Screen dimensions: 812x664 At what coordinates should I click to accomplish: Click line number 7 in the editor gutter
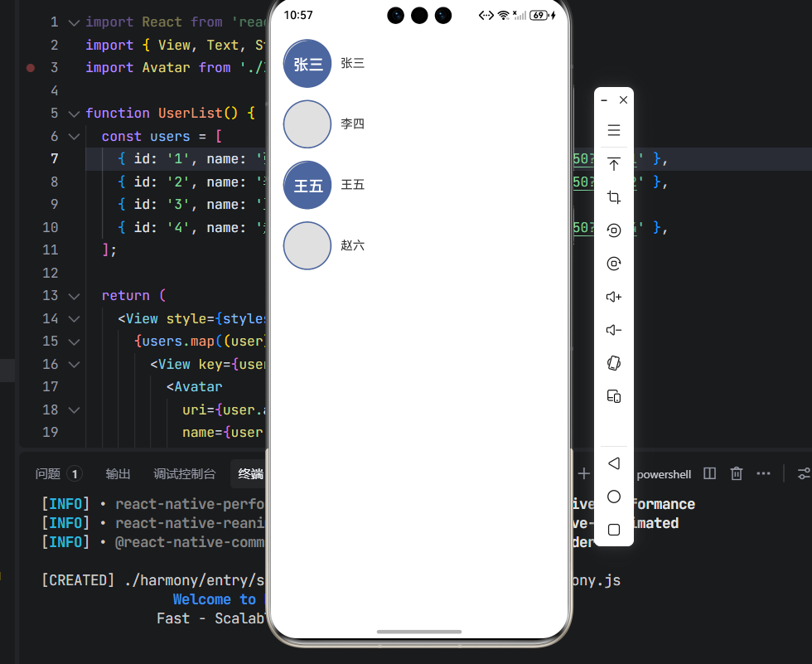tap(55, 159)
